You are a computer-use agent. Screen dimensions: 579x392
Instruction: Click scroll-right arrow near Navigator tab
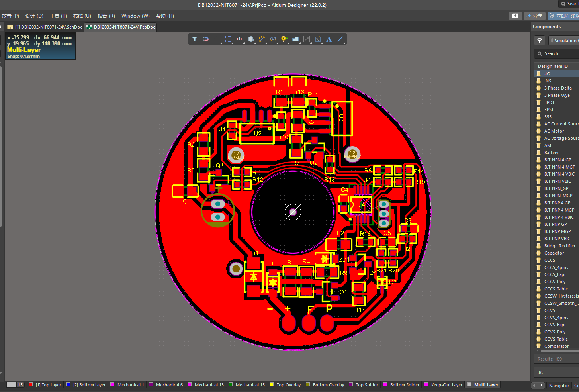point(541,386)
